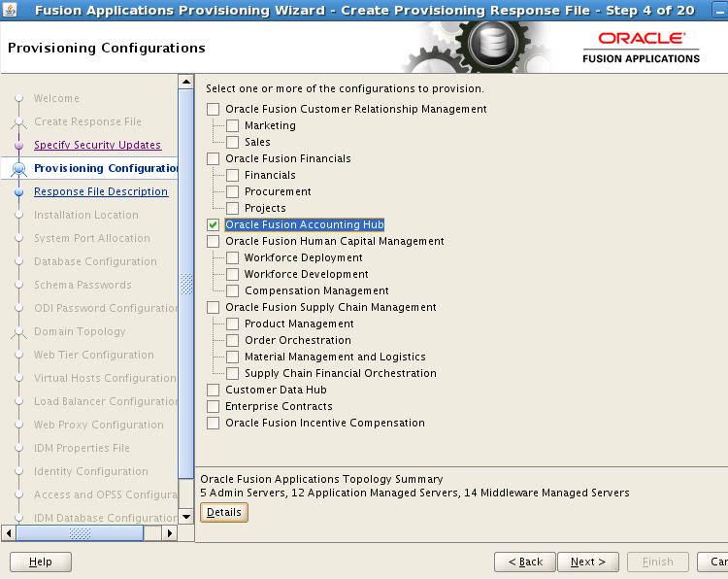This screenshot has height=579, width=728.
Task: Open Help for this wizard
Action: point(41,562)
